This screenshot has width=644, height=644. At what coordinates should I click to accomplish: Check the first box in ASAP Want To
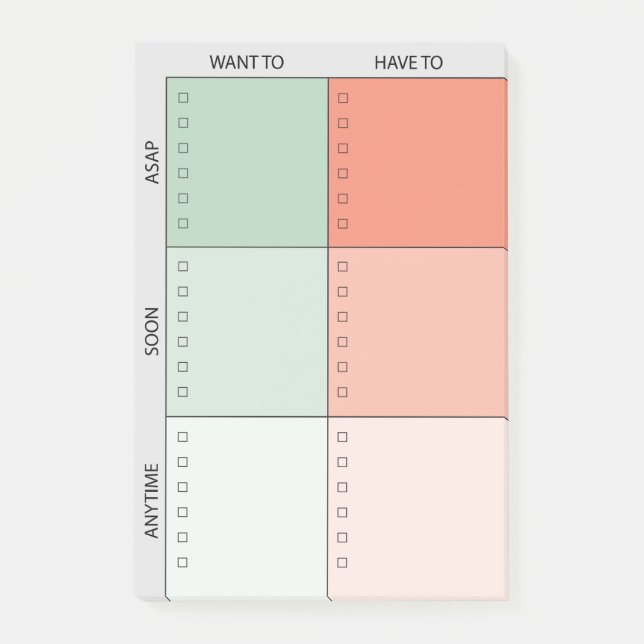pyautogui.click(x=183, y=98)
